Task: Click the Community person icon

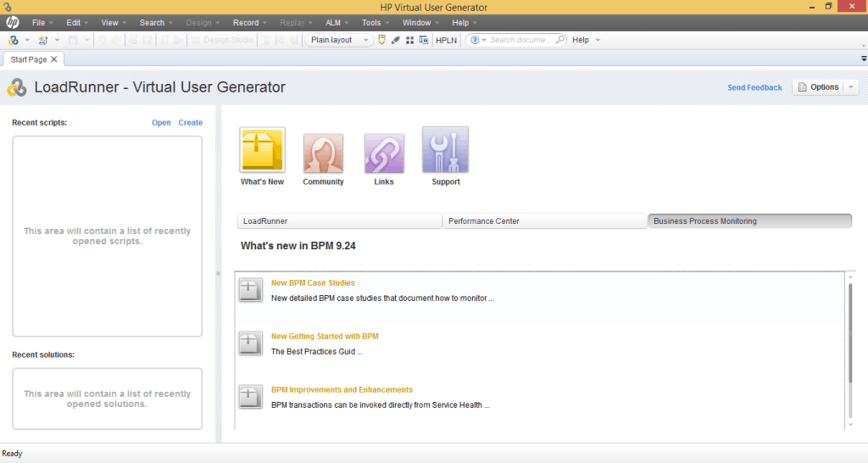Action: click(323, 153)
